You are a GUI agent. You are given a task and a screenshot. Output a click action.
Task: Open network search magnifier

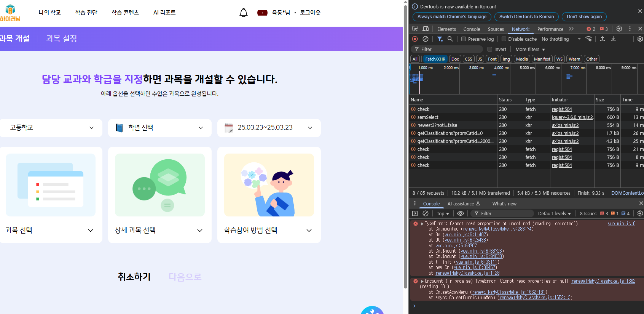click(x=450, y=39)
